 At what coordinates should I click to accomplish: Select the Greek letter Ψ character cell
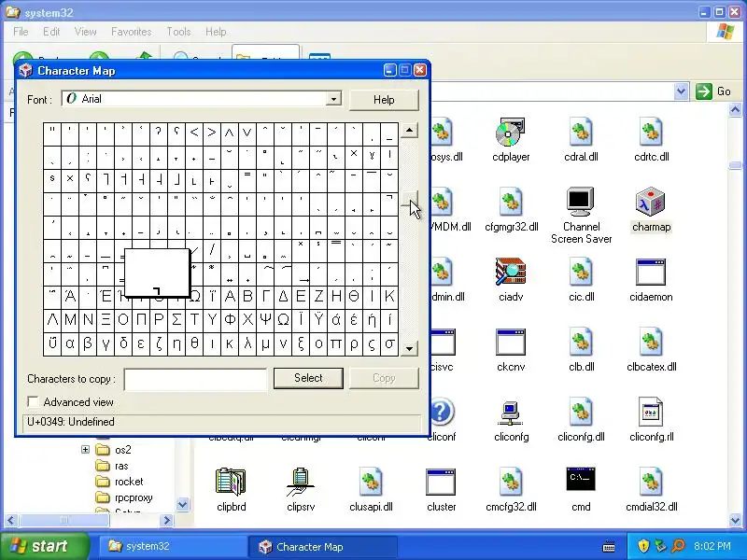[x=265, y=319]
